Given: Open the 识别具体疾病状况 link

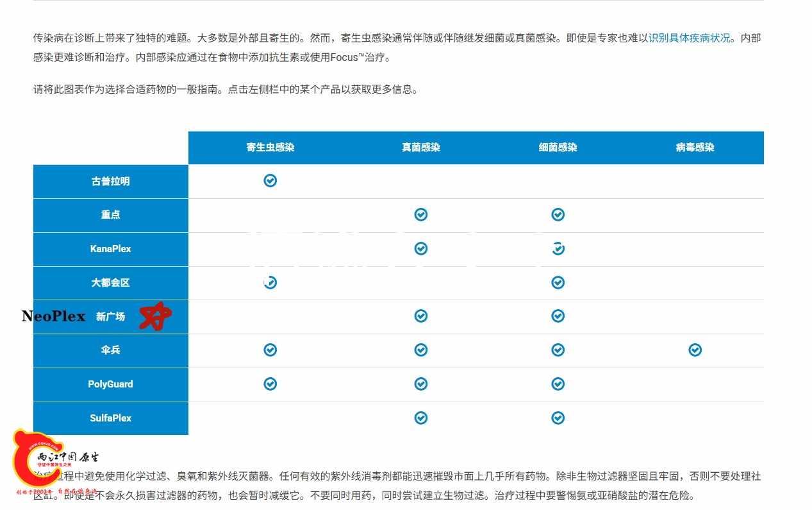Looking at the screenshot, I should (691, 38).
